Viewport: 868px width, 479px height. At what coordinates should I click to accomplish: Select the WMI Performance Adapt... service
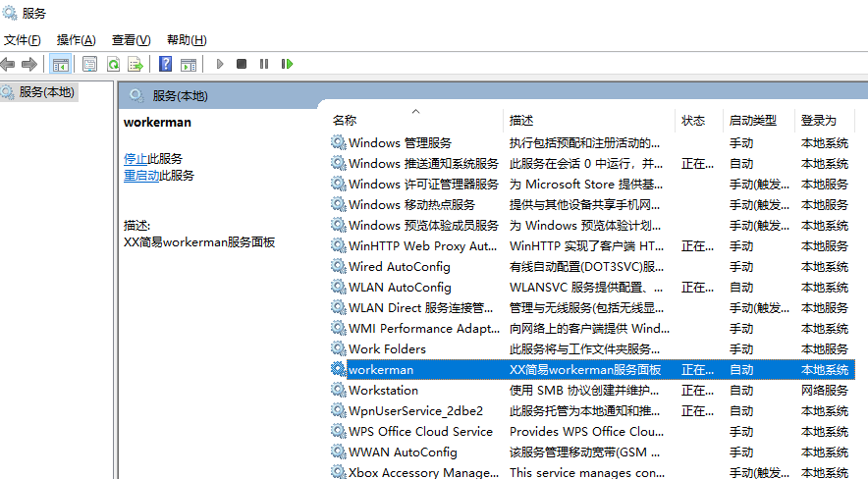coord(424,329)
